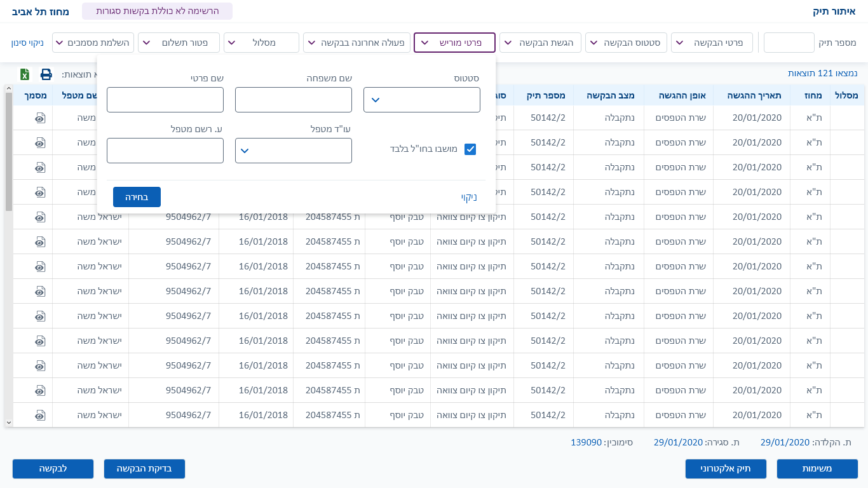Viewport: 868px width, 488px height.
Task: Click into the 'שם משפחה' text field
Action: (294, 100)
